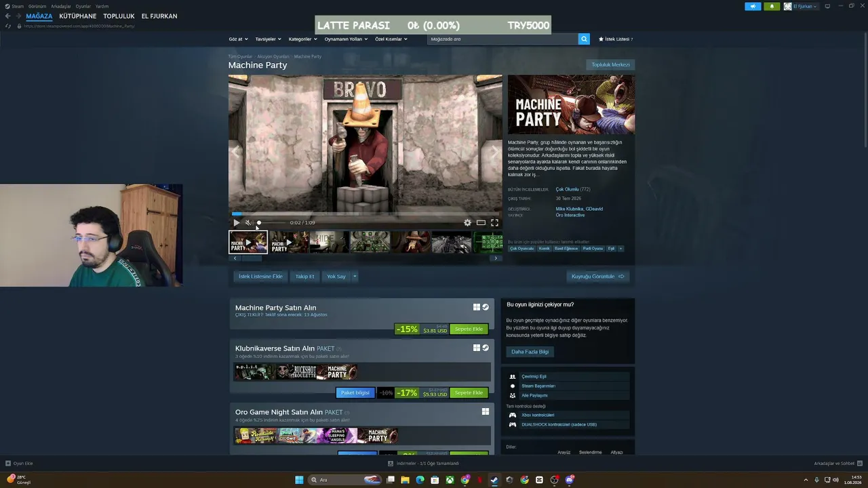Click İstek Listesine Ekle button
Screen dimensions: 868x488
point(260,277)
